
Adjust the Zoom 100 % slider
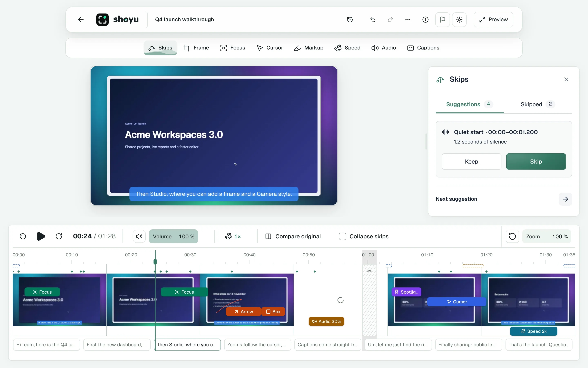coord(547,236)
